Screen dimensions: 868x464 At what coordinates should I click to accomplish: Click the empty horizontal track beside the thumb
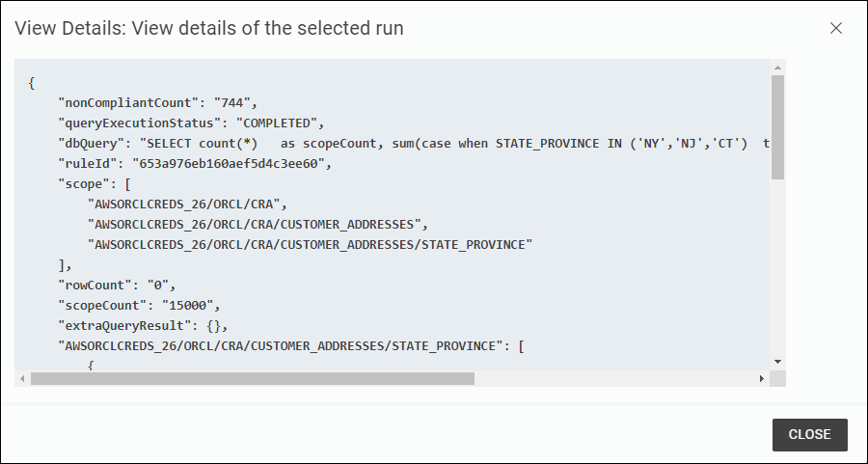(614, 379)
